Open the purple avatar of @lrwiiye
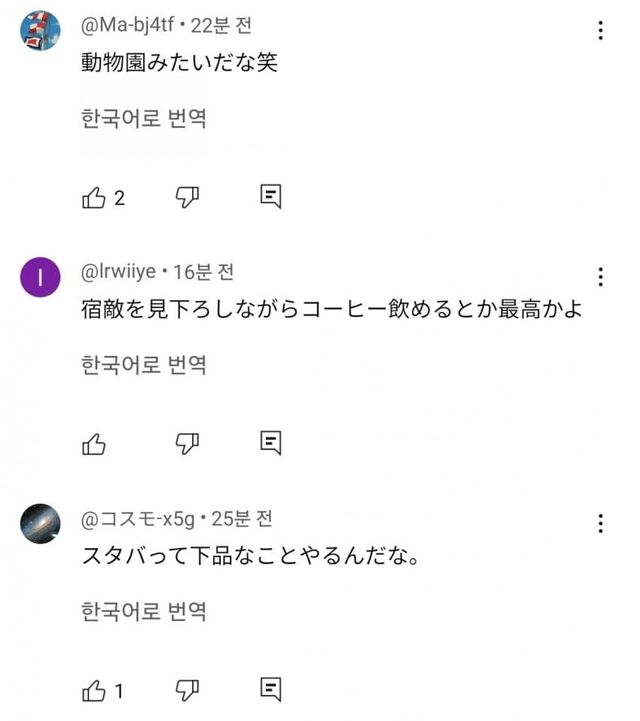This screenshot has height=721, width=640. pyautogui.click(x=41, y=279)
